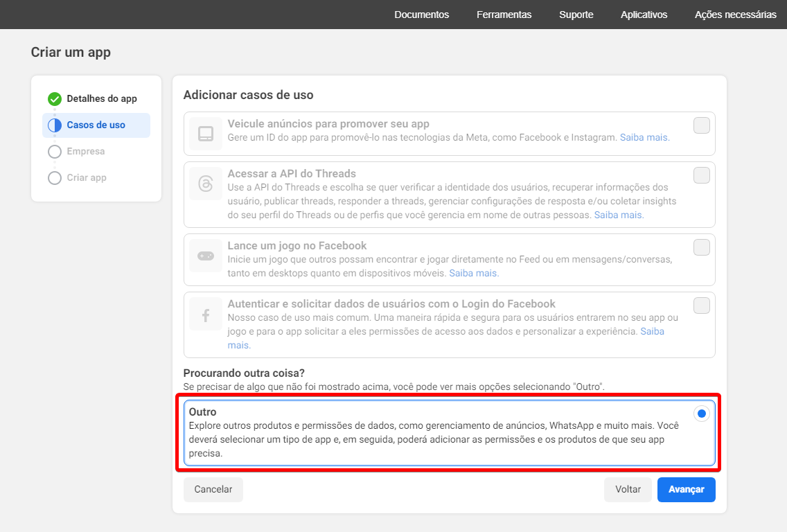Check the Login do Facebook use case box

701,305
